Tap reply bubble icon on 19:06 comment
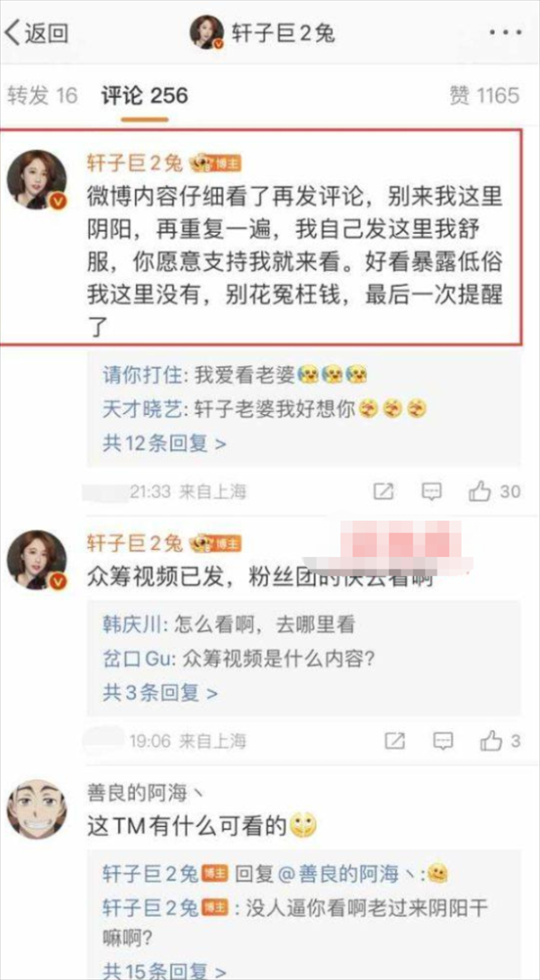540x980 pixels. 443,742
